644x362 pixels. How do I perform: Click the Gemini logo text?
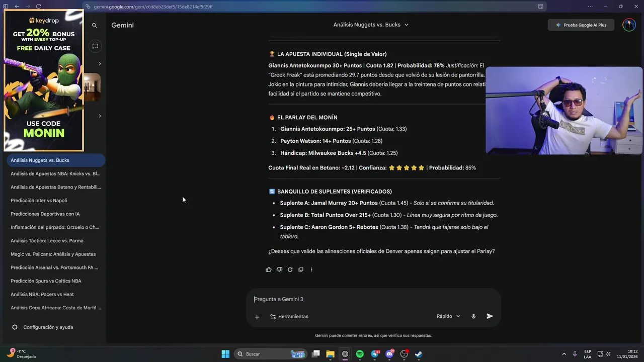tap(122, 25)
